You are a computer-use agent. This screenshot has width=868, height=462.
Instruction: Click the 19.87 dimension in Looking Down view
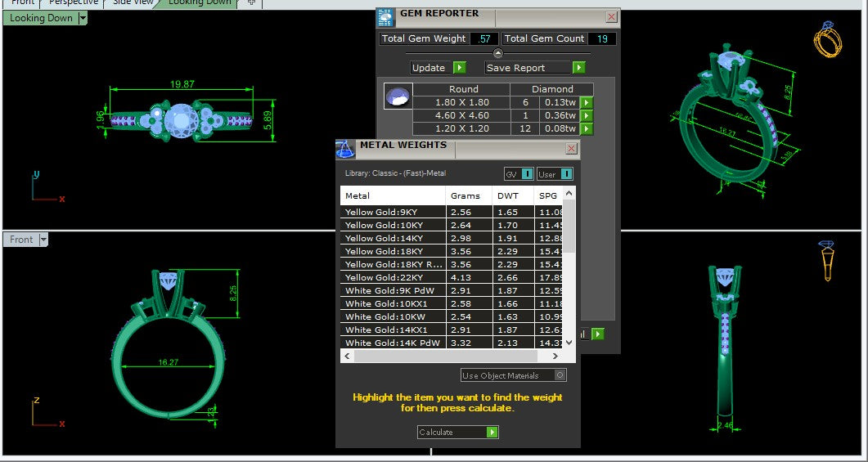click(x=182, y=85)
